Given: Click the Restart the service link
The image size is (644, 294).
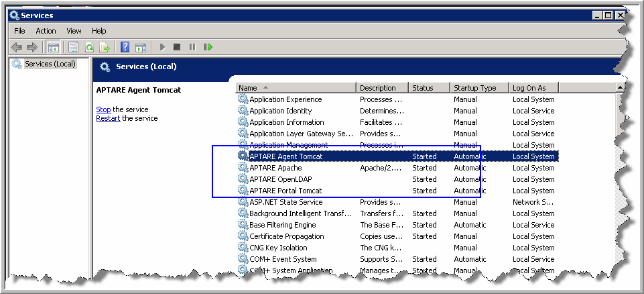Looking at the screenshot, I should click(108, 118).
